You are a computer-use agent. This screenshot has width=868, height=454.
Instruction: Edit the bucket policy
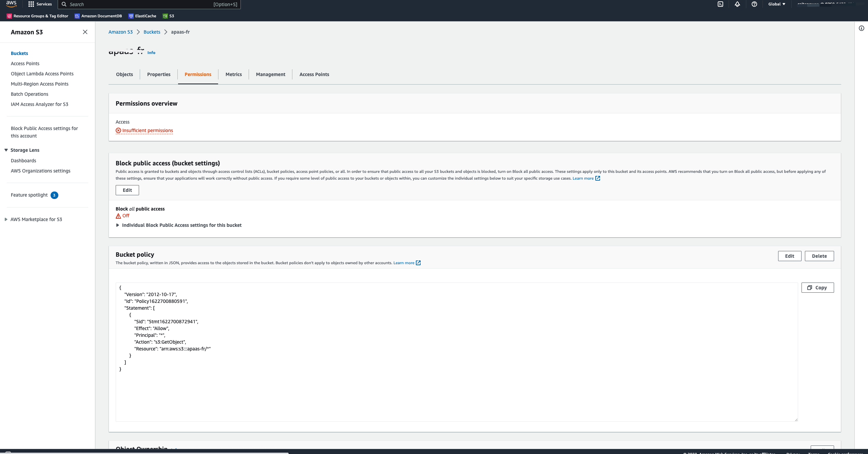(790, 256)
